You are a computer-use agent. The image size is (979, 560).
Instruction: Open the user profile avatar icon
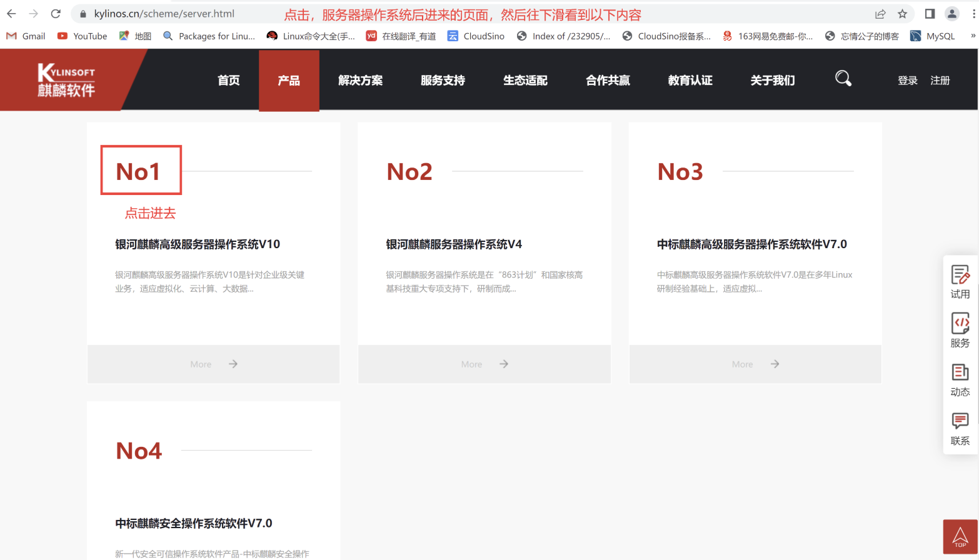click(x=951, y=14)
